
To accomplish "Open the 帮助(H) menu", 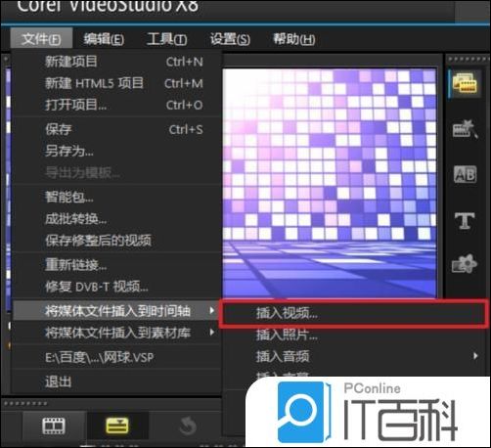I will tap(293, 39).
